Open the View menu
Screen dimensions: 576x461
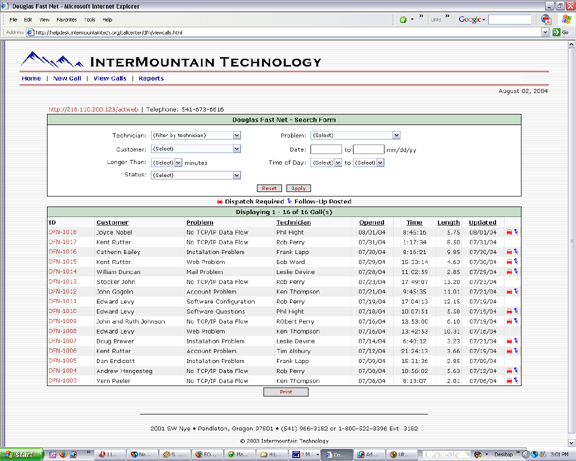click(x=44, y=20)
